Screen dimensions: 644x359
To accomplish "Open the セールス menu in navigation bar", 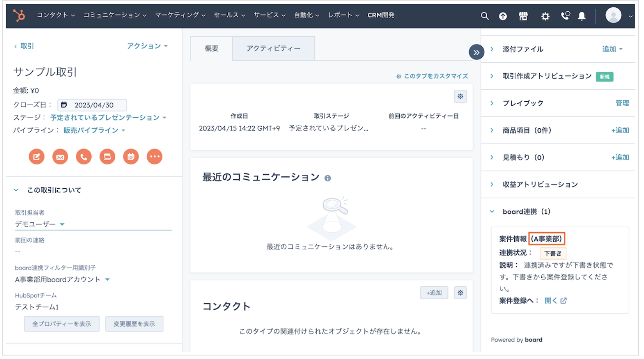I will click(x=229, y=15).
